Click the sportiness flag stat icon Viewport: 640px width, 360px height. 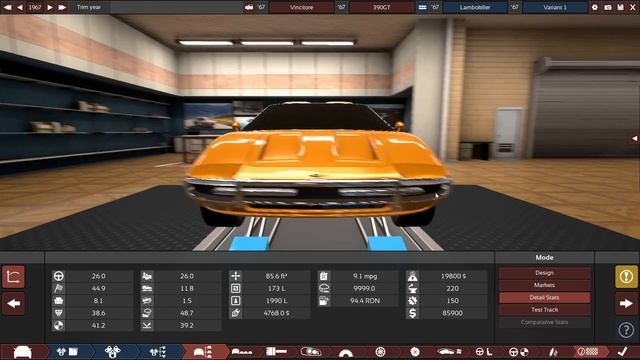58,288
